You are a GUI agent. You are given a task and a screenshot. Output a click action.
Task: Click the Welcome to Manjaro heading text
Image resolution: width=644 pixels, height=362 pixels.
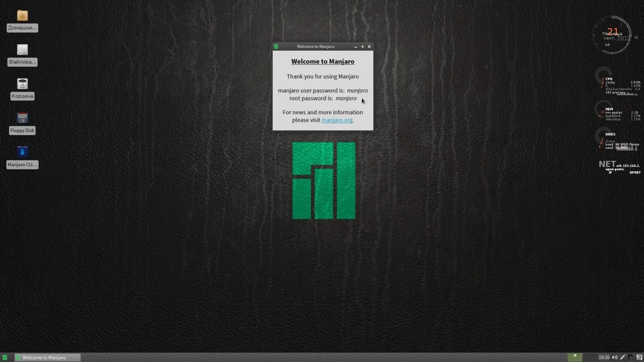(323, 61)
